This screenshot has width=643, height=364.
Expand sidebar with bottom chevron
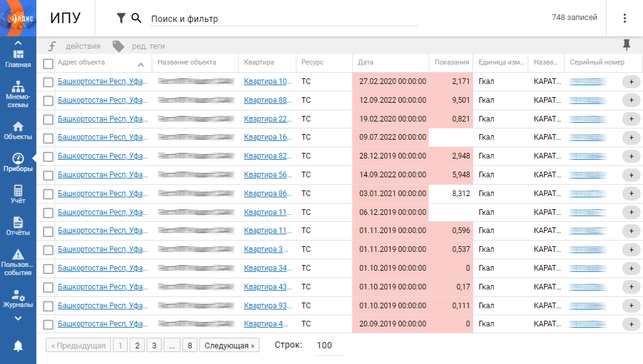pyautogui.click(x=18, y=318)
